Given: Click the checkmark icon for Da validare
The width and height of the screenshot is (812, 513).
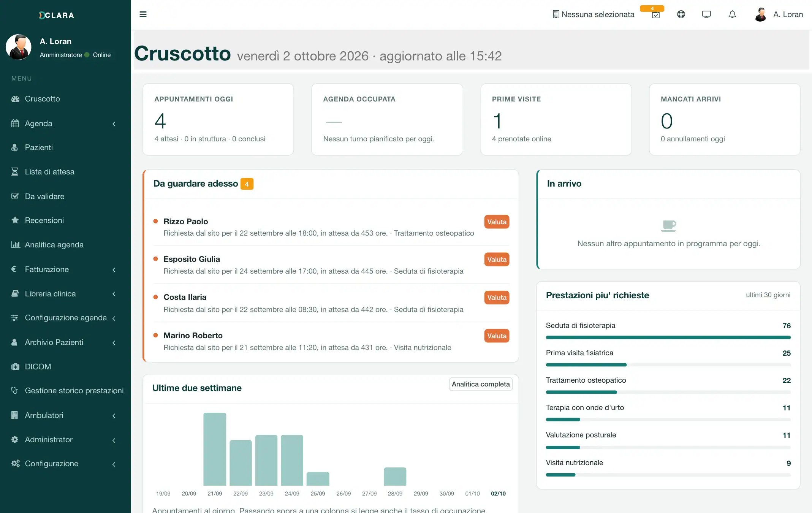Looking at the screenshot, I should (x=15, y=196).
